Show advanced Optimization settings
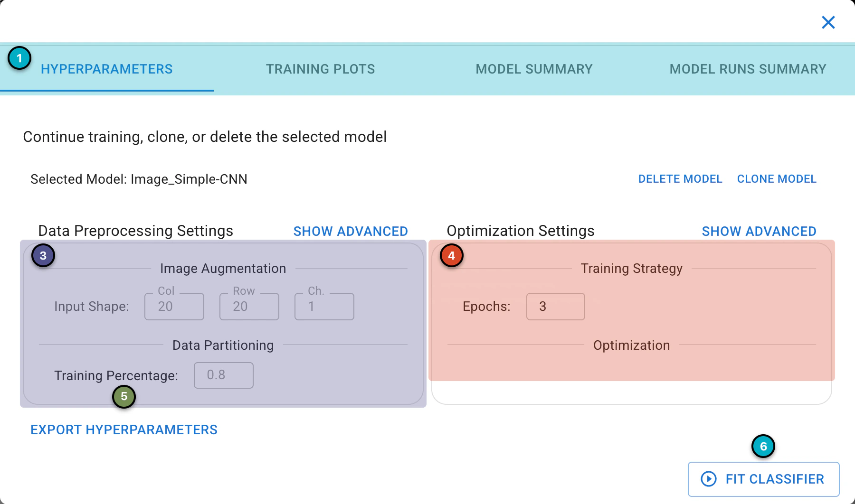Viewport: 855px width, 504px height. (759, 231)
